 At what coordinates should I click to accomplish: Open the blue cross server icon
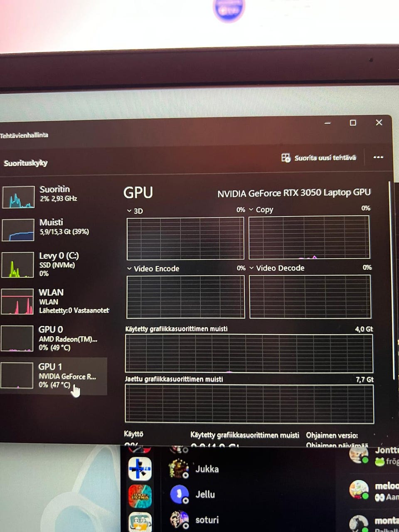(x=140, y=469)
